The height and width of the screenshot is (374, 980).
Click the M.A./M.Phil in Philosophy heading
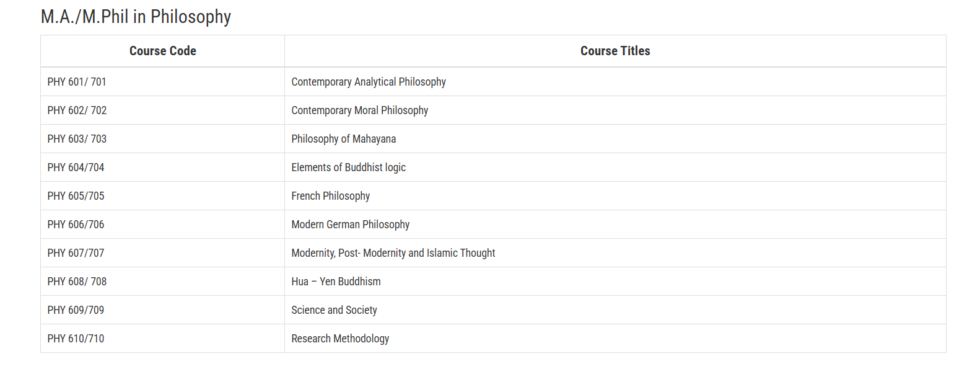coord(136,17)
